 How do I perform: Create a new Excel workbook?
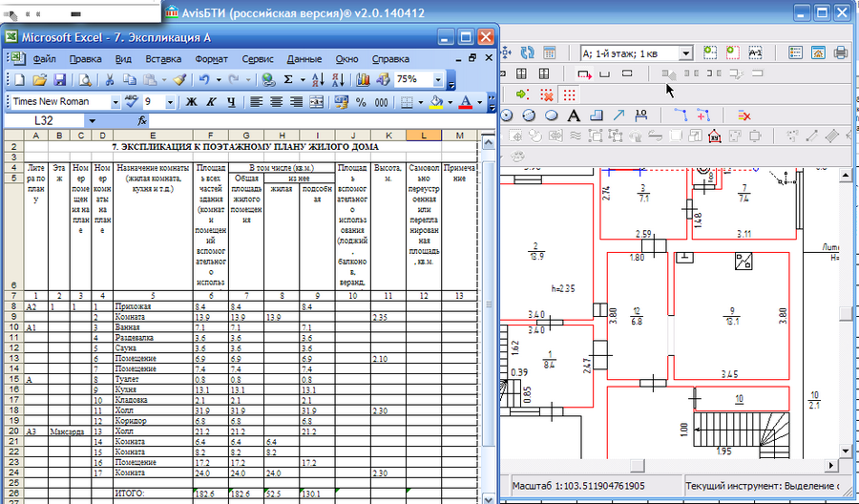coord(19,80)
